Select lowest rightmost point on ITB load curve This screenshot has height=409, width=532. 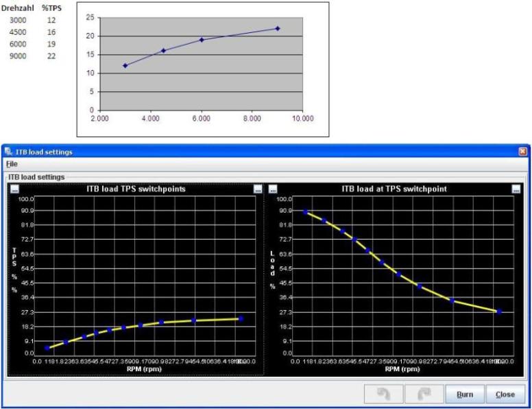click(499, 312)
